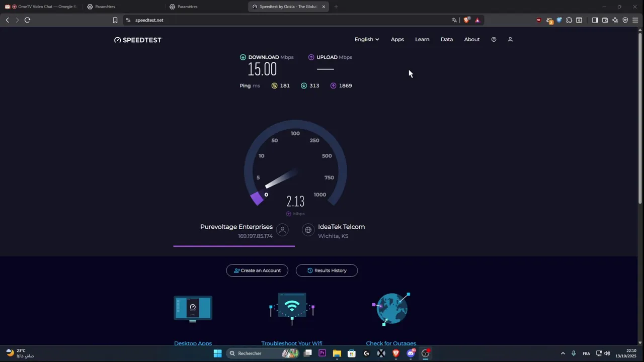Open the Check for Outages link

pos(391,343)
